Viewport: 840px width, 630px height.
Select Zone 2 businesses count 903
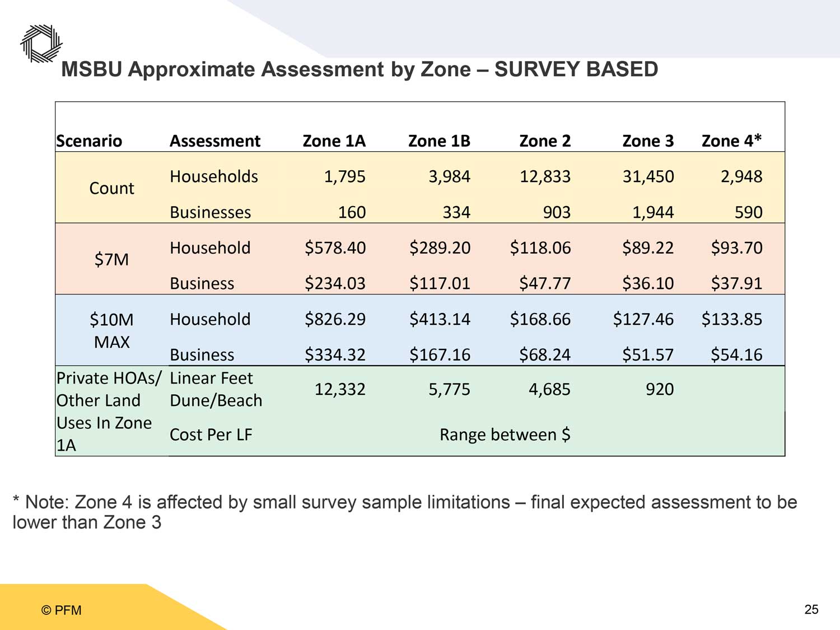556,212
